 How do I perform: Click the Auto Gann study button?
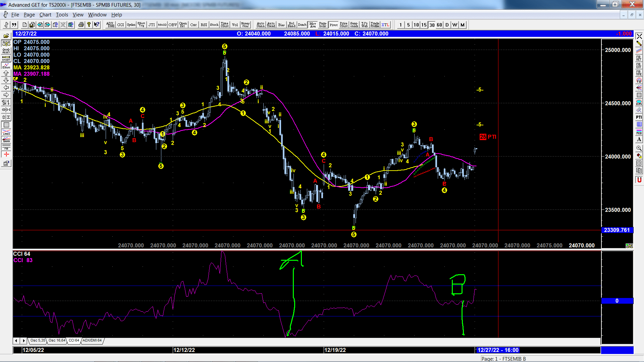(x=261, y=25)
